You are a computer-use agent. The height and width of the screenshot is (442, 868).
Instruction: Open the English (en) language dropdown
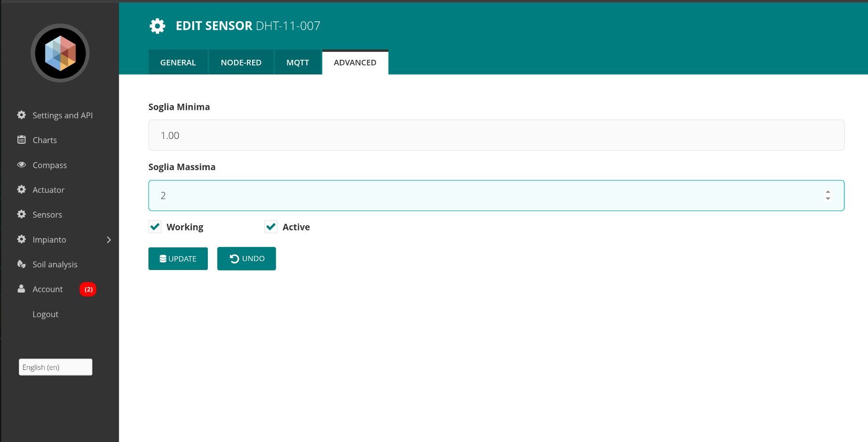tap(56, 367)
